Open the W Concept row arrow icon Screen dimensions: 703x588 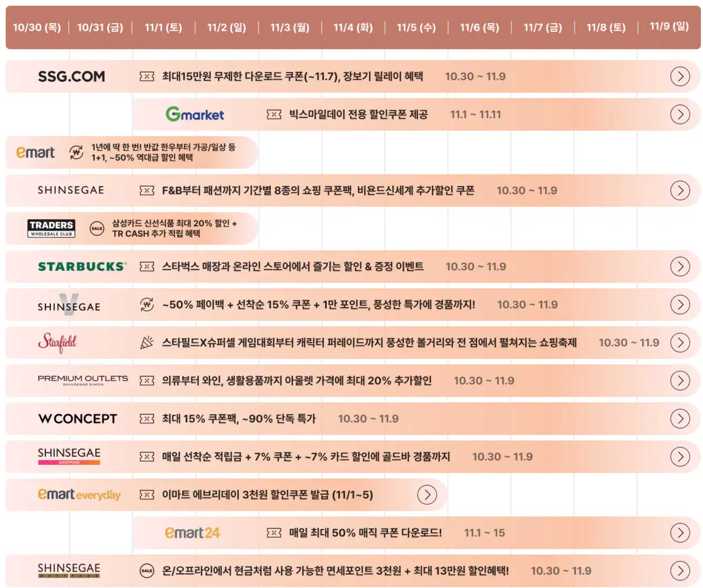[680, 419]
